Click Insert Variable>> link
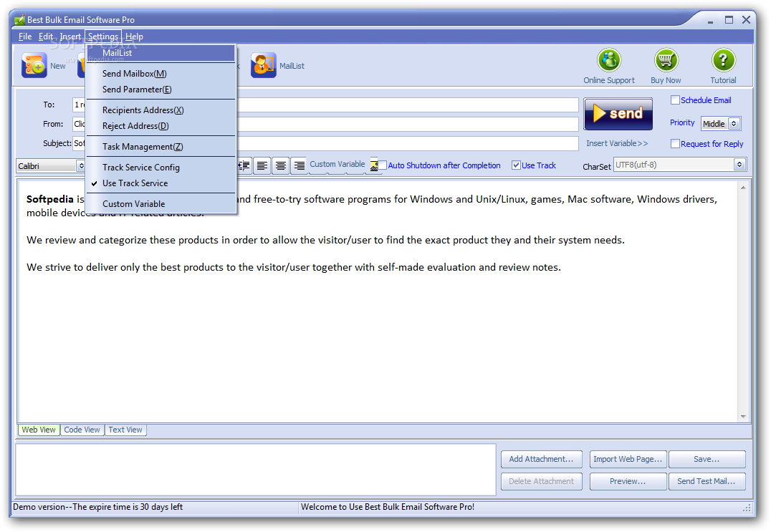771x532 pixels. 617,143
